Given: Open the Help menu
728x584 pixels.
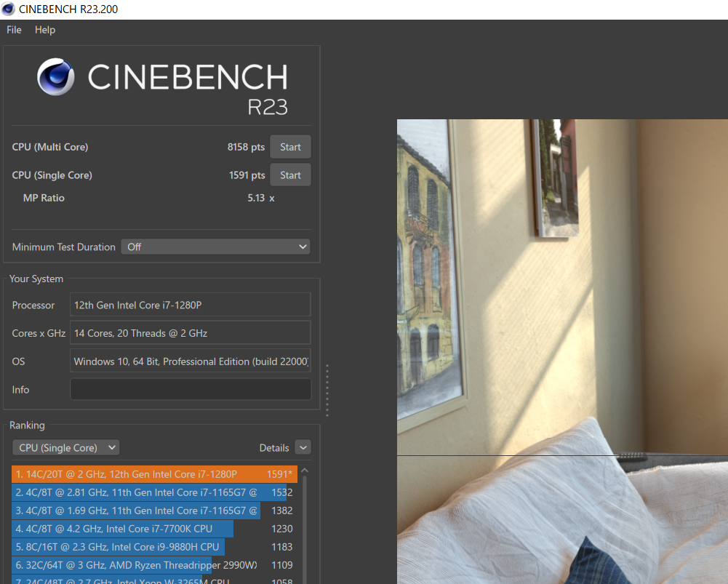Looking at the screenshot, I should (x=45, y=30).
